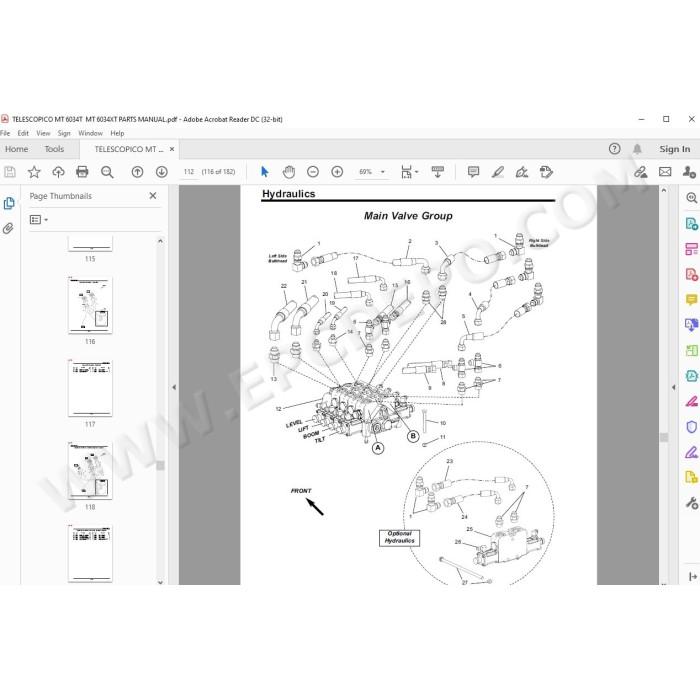700x700 pixels.
Task: Click the Sign In button
Action: point(675,149)
